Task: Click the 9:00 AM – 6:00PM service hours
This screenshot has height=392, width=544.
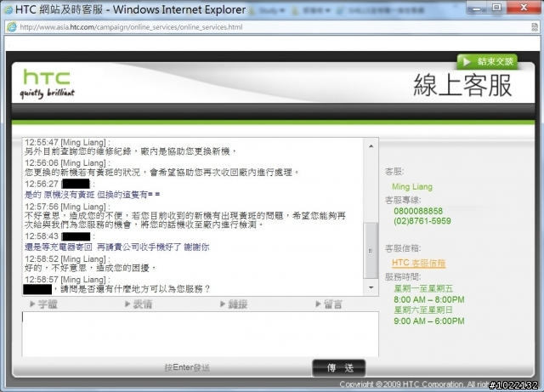Action: (428, 321)
